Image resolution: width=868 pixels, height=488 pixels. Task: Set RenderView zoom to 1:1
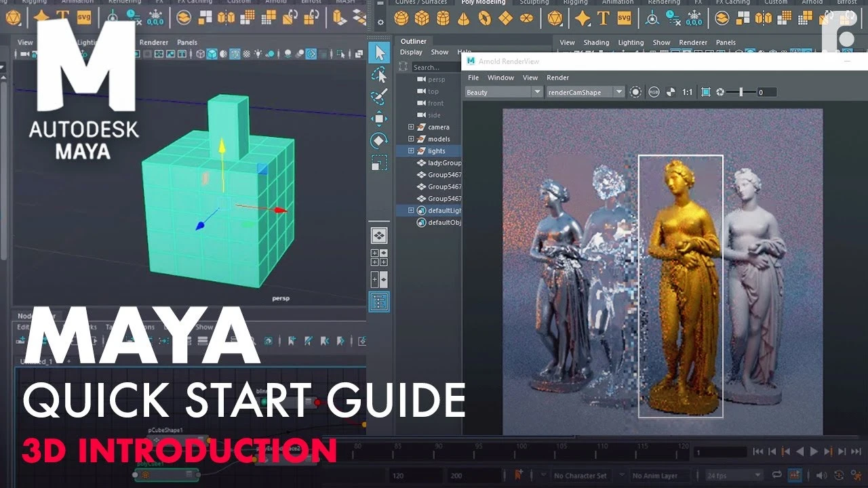tap(688, 92)
